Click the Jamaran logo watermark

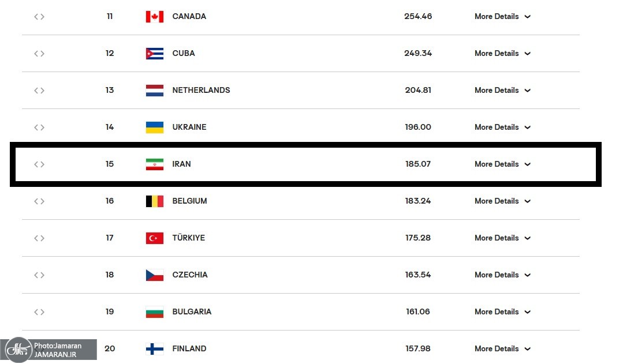click(17, 350)
